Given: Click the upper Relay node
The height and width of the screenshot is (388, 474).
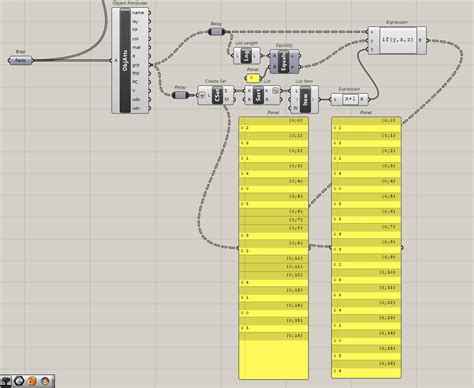Looking at the screenshot, I should 217,32.
